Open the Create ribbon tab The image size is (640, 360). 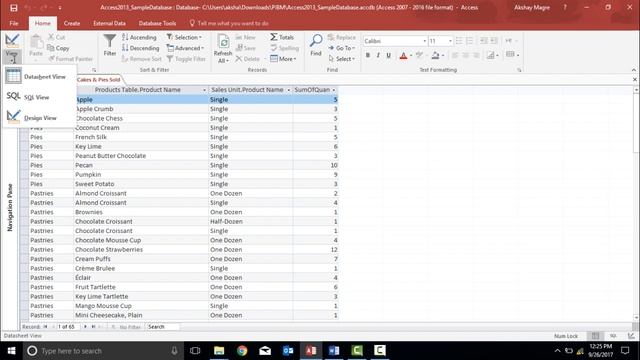click(x=72, y=23)
